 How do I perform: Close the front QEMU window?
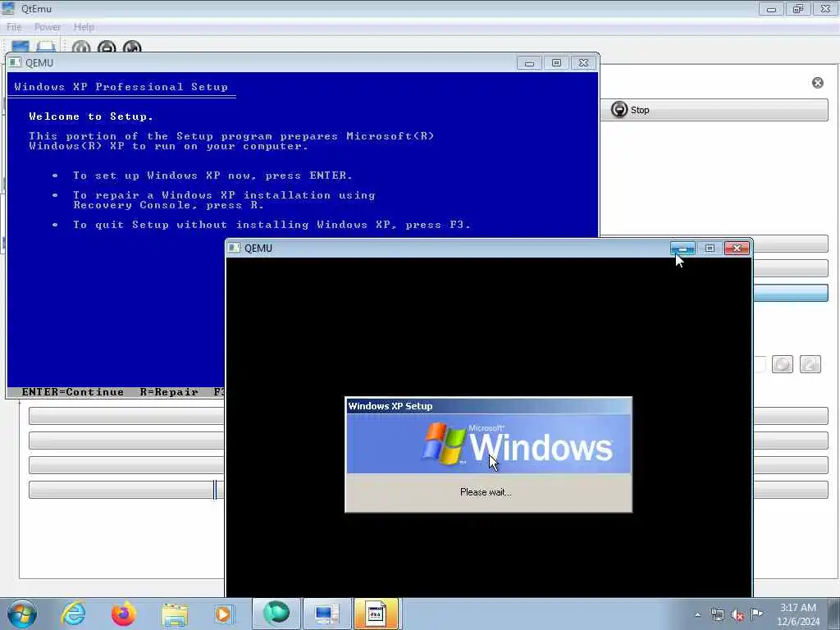[x=737, y=248]
